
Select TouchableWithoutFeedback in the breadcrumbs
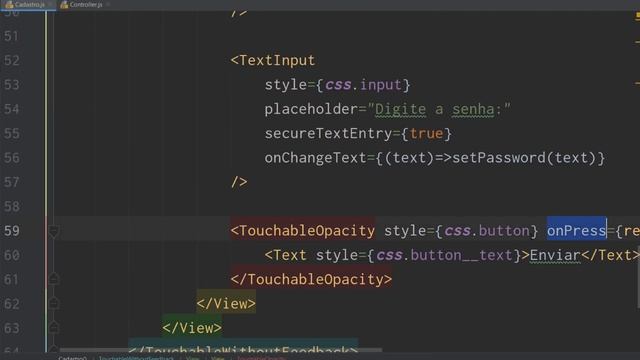click(x=136, y=358)
